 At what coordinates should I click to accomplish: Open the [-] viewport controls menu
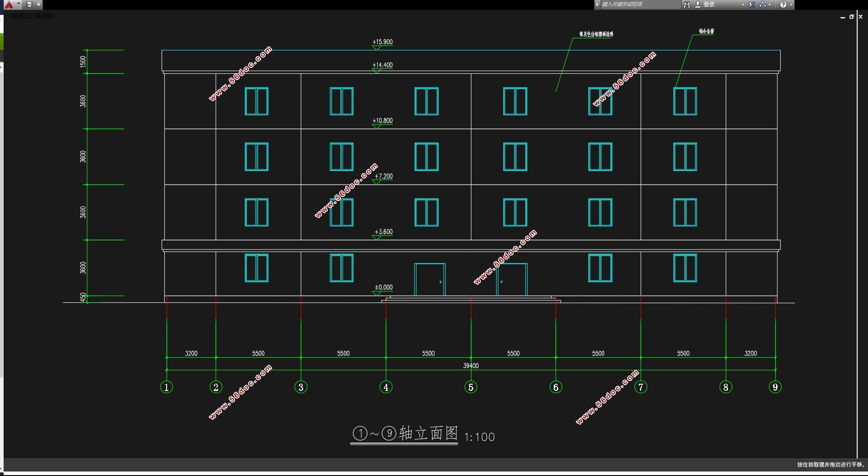click(x=9, y=16)
